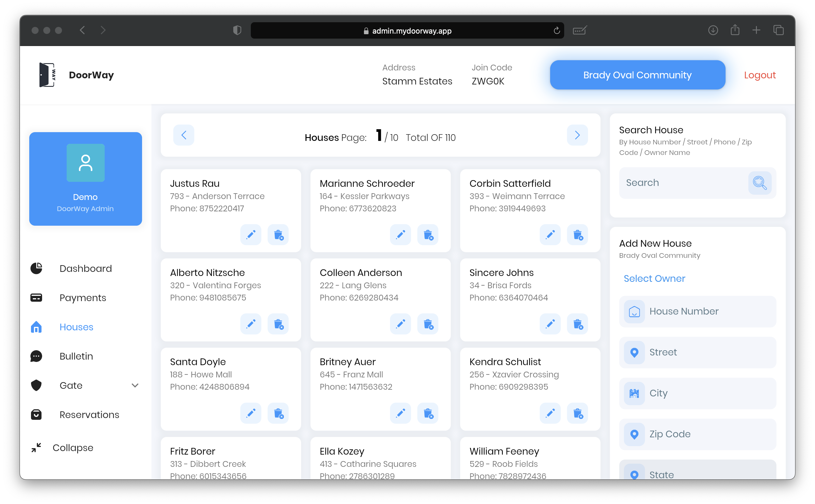The width and height of the screenshot is (815, 504).
Task: Click the Brady Oval Community button
Action: pyautogui.click(x=637, y=75)
